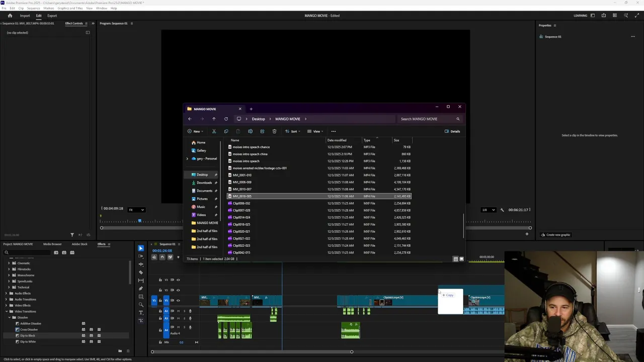Open Quick Export icon in Premiere header

(604, 16)
